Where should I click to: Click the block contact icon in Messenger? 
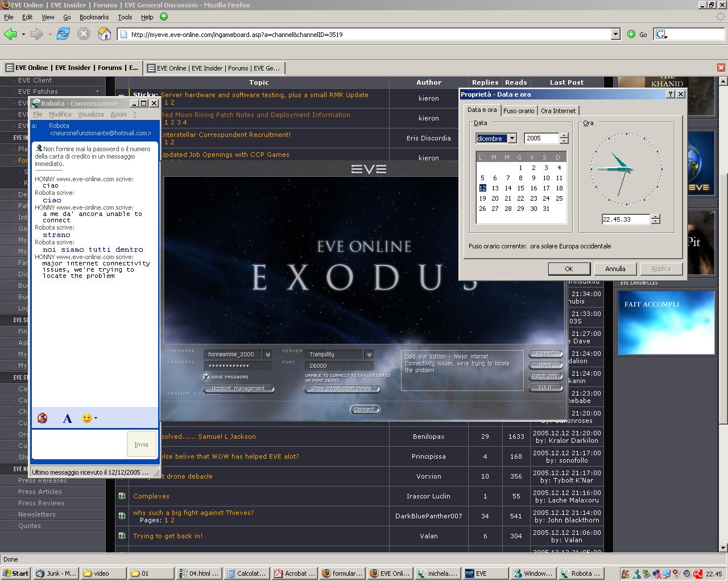pyautogui.click(x=42, y=418)
